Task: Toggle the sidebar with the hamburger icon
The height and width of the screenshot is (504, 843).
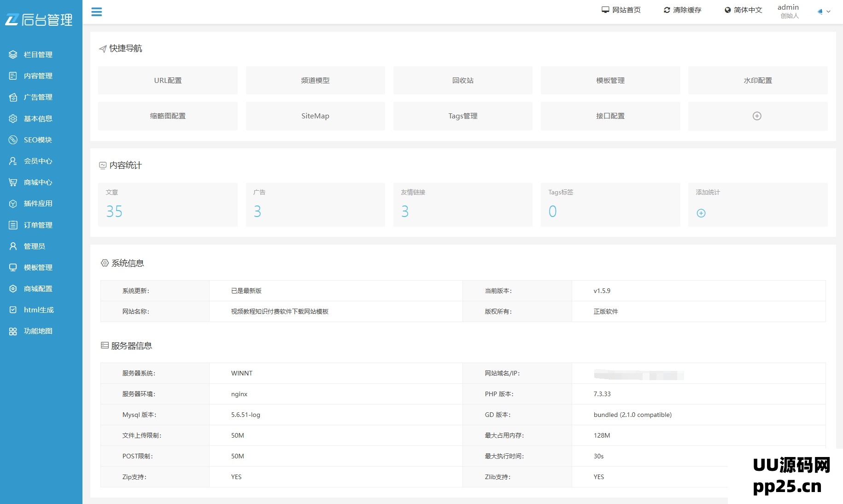Action: pos(97,12)
